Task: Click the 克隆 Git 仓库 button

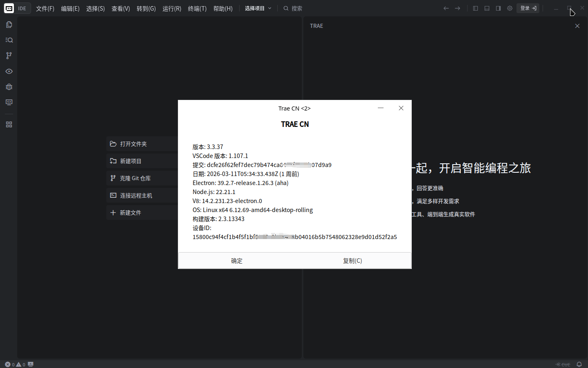Action: point(142,178)
